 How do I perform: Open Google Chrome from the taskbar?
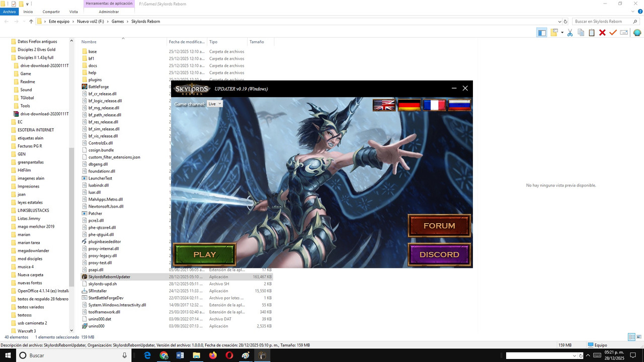(164, 355)
